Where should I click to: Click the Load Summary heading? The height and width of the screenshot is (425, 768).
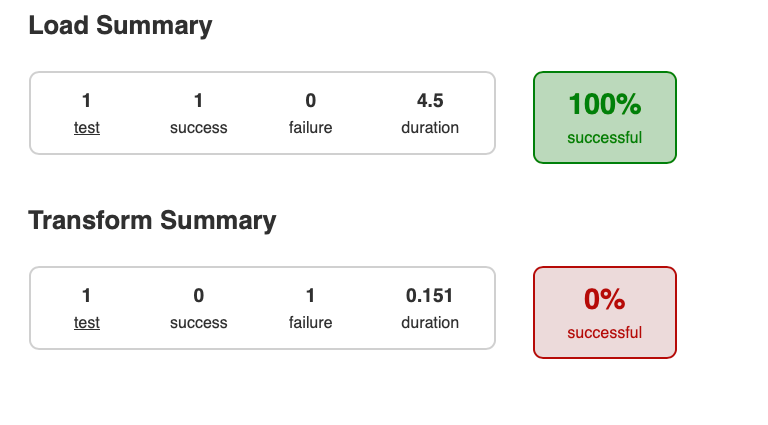tap(120, 26)
